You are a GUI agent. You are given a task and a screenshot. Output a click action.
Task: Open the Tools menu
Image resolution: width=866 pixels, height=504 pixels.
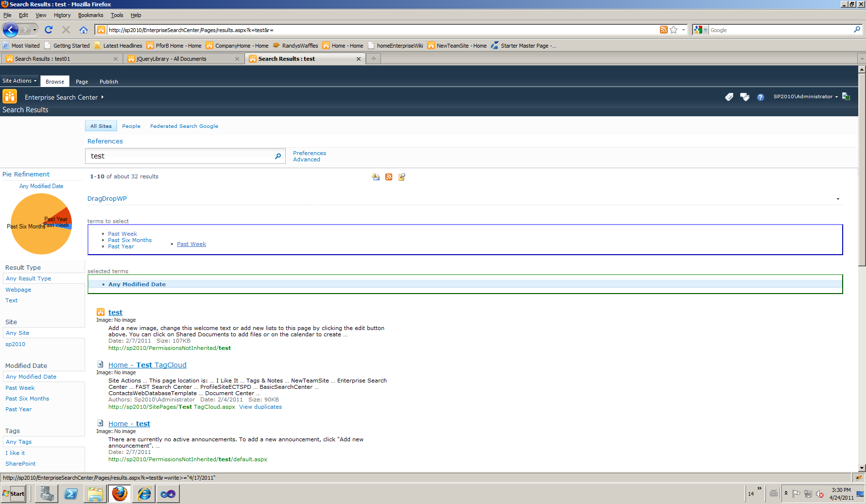click(x=117, y=15)
